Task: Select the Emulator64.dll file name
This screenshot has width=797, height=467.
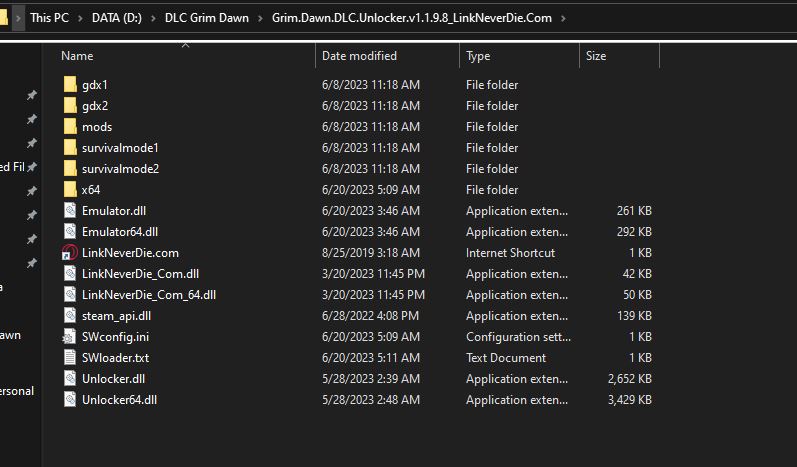Action: coord(120,231)
